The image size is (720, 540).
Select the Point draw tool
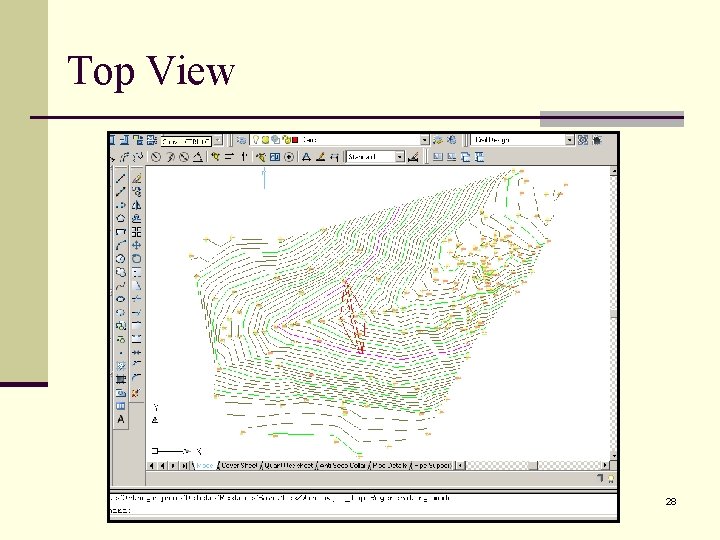point(121,353)
